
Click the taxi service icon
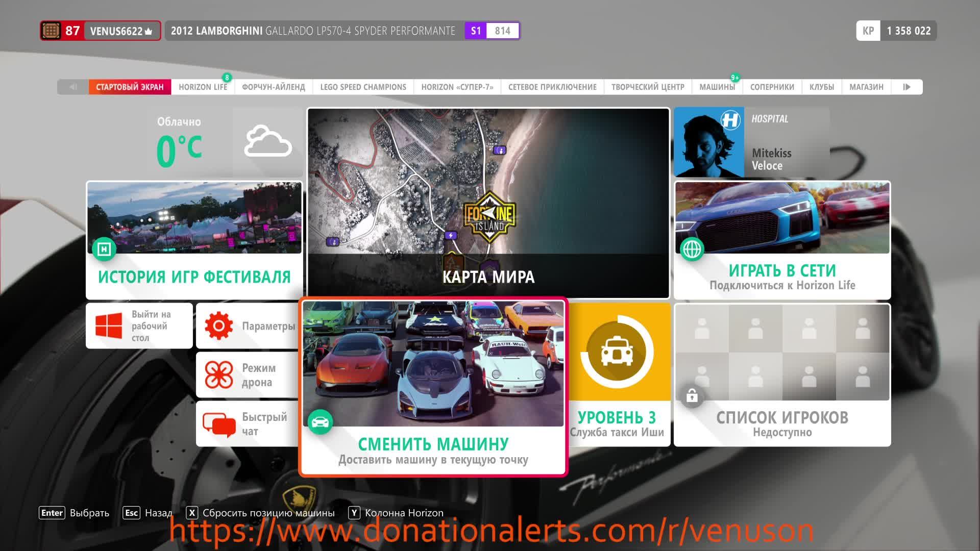pyautogui.click(x=617, y=352)
